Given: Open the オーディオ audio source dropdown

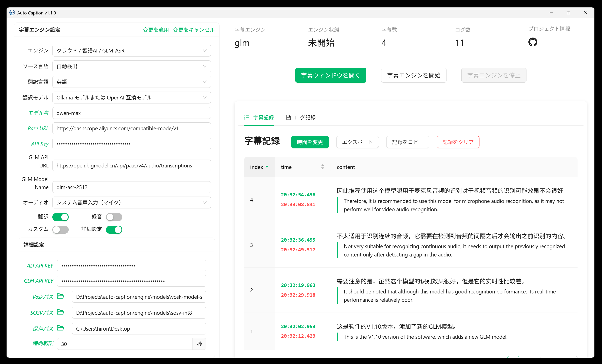Looking at the screenshot, I should 131,202.
